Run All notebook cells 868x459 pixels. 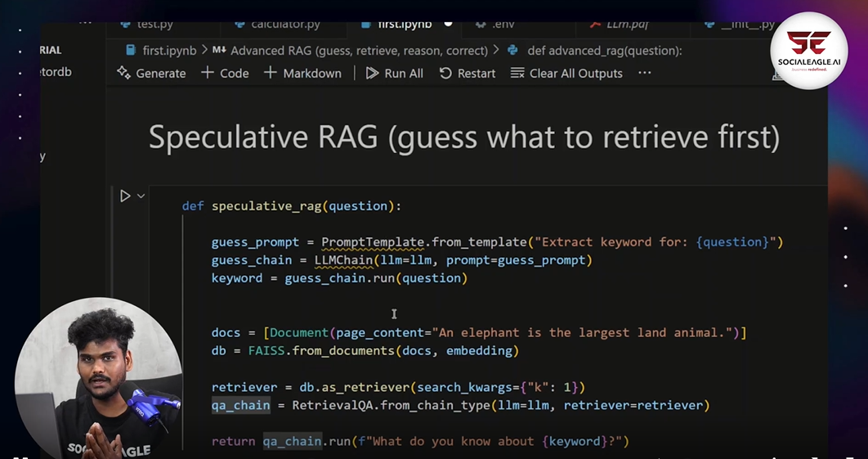click(x=394, y=73)
